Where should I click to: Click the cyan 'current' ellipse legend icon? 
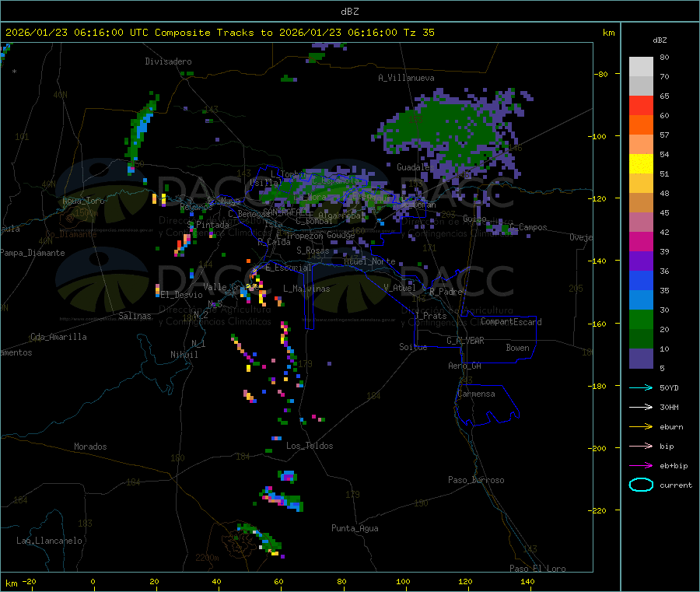point(641,485)
